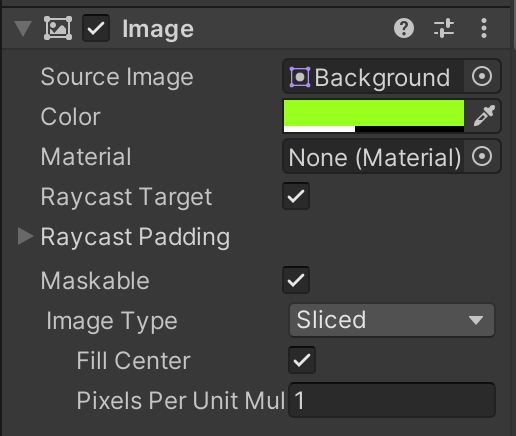Activate the color eyedropper tool
The width and height of the screenshot is (516, 436).
click(x=483, y=116)
